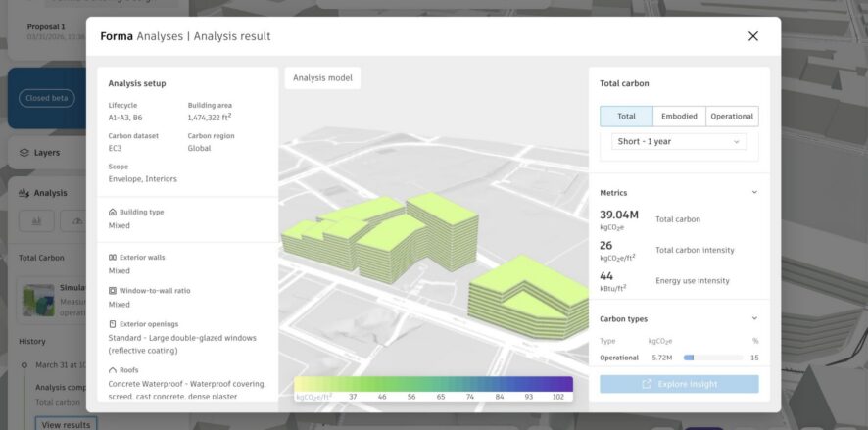Open the Layers panel in sidebar
The width and height of the screenshot is (868, 430).
coord(47,153)
